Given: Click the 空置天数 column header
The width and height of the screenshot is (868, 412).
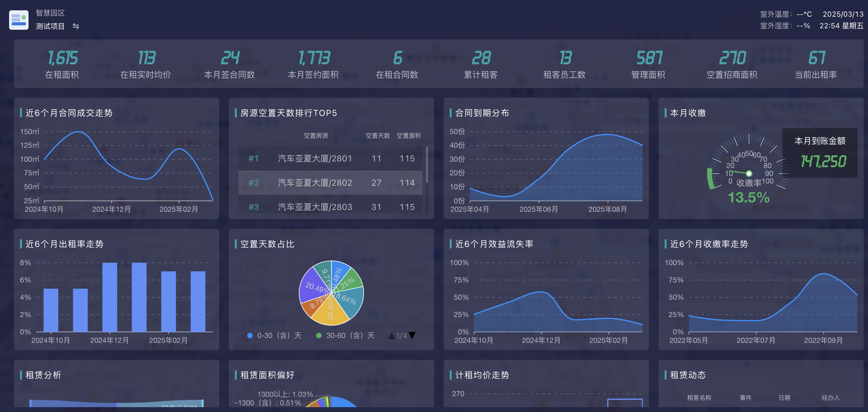Looking at the screenshot, I should click(x=378, y=135).
